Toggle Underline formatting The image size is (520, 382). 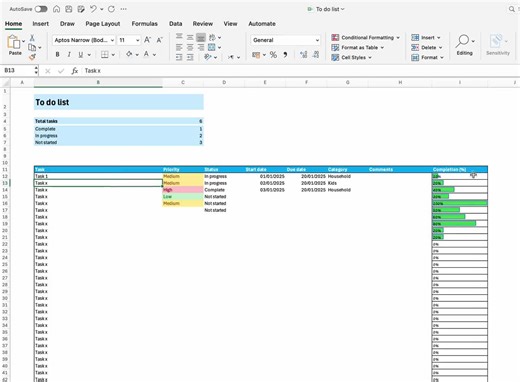[81, 54]
